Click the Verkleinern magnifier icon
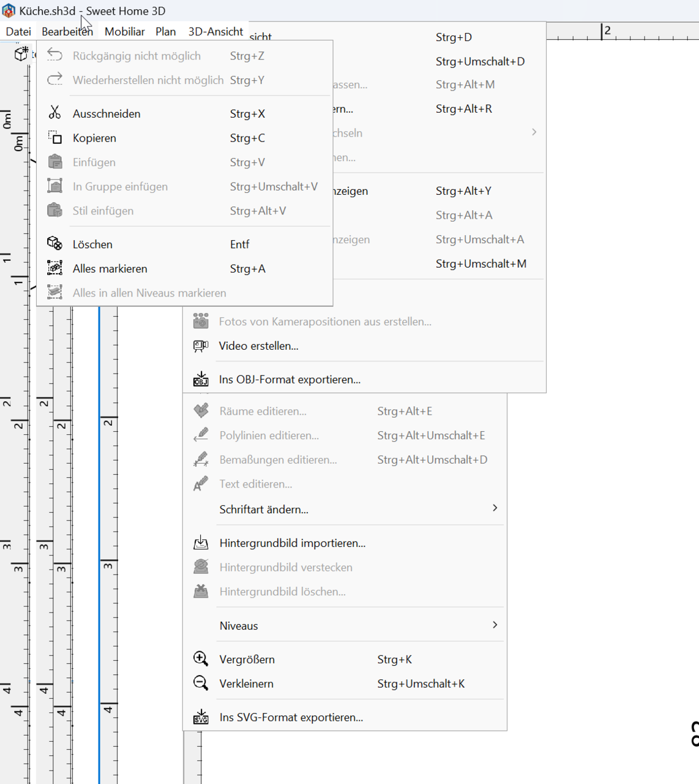Screen dimensions: 699x784 (201, 683)
